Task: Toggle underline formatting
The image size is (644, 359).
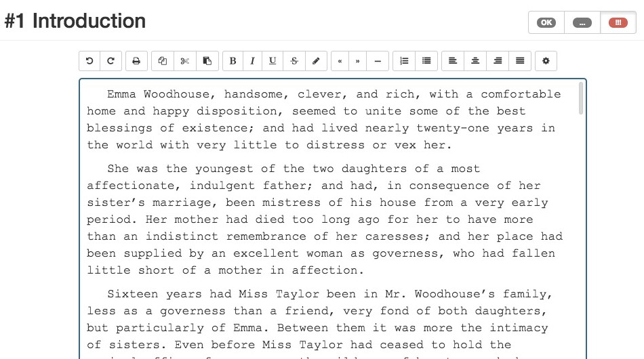Action: [x=273, y=61]
